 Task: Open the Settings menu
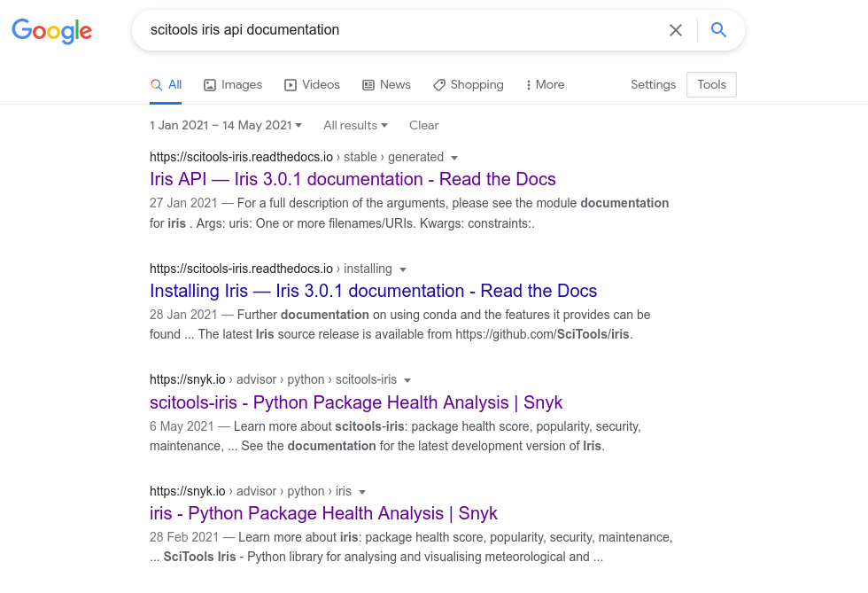click(653, 84)
